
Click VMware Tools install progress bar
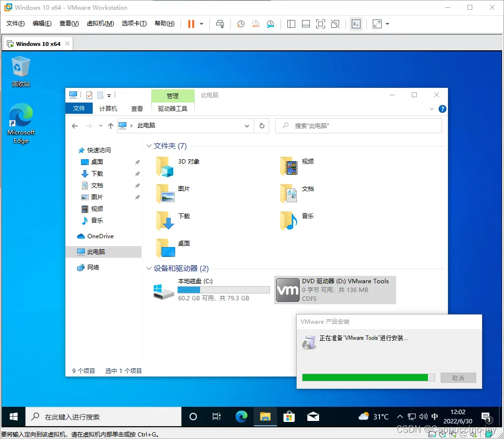click(x=368, y=377)
